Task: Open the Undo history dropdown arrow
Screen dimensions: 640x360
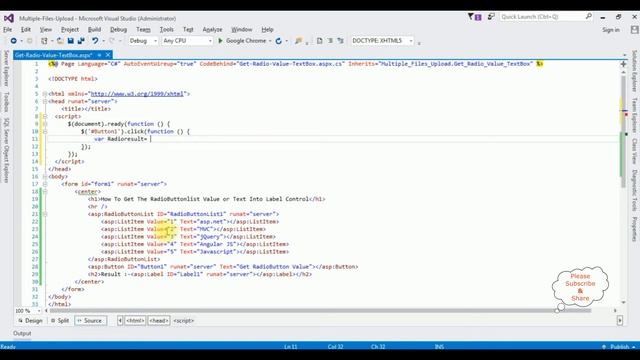Action: pyautogui.click(x=103, y=41)
